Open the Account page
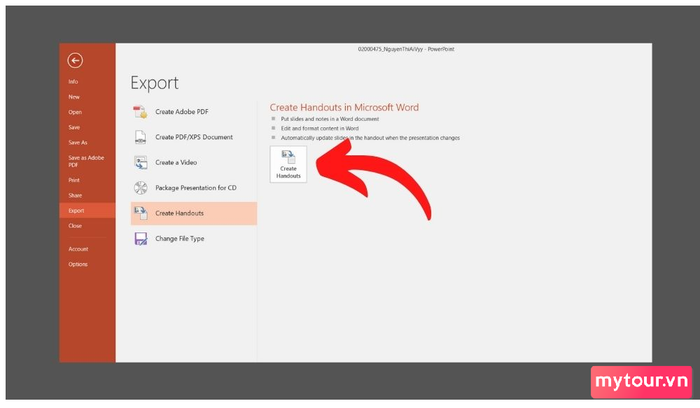Screen dimensions: 700x408 [78, 249]
